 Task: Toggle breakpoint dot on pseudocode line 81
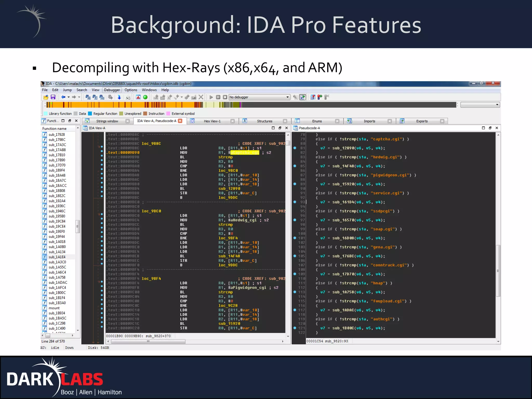point(295,148)
